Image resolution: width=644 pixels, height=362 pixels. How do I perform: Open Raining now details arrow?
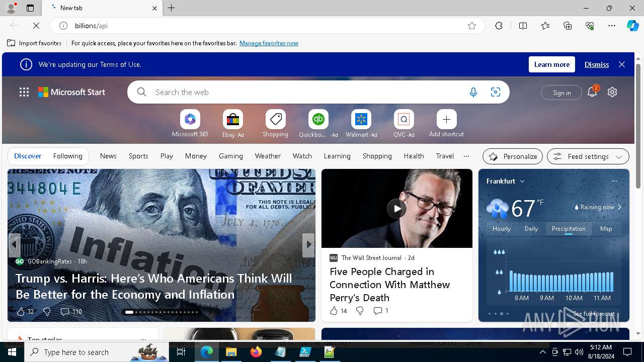[619, 207]
